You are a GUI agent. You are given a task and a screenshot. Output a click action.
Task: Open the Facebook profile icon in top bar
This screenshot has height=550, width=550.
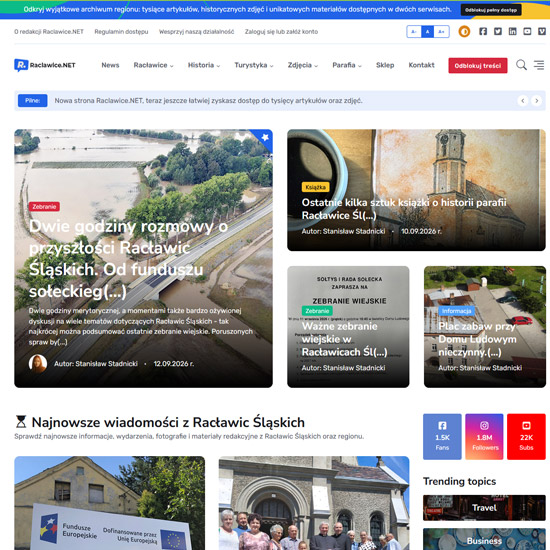(483, 32)
